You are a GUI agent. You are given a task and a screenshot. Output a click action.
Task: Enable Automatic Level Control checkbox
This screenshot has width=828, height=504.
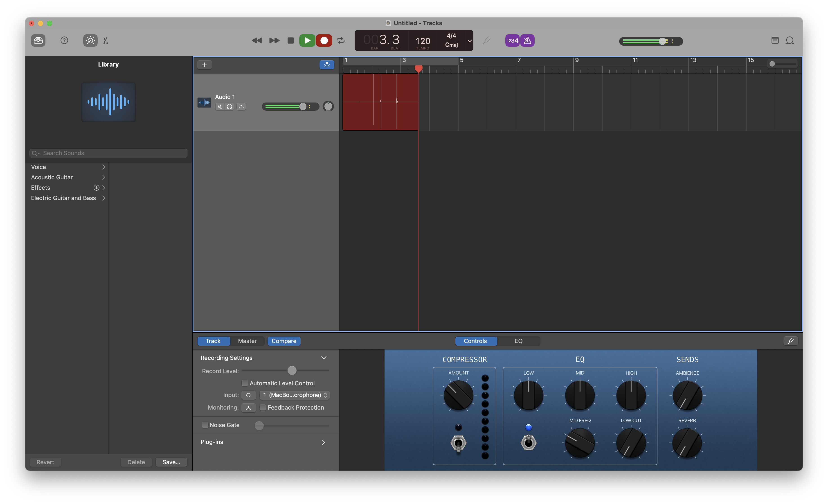[245, 383]
